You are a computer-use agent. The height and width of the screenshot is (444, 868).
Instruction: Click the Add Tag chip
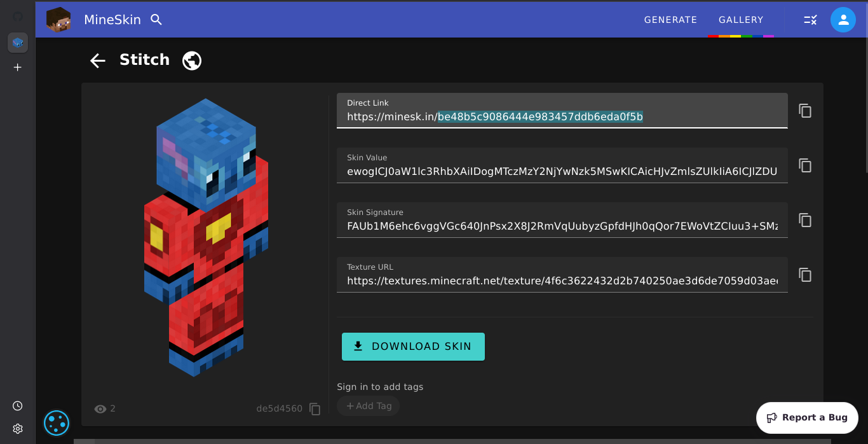[x=369, y=406]
